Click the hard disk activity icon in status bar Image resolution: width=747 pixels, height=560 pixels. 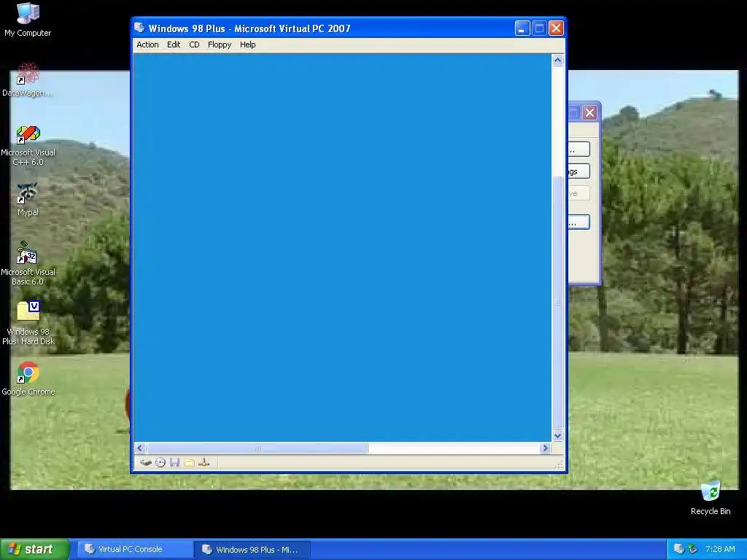pyautogui.click(x=146, y=462)
